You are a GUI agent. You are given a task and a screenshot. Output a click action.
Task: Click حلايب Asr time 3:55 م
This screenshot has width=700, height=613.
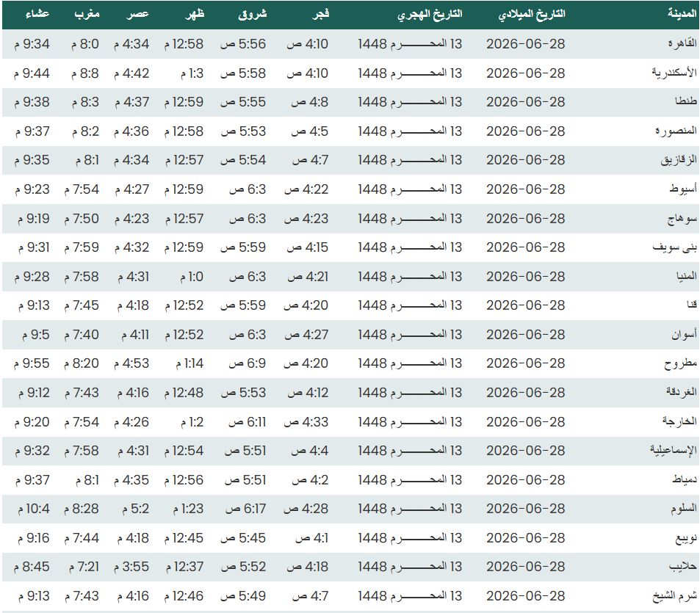[131, 567]
